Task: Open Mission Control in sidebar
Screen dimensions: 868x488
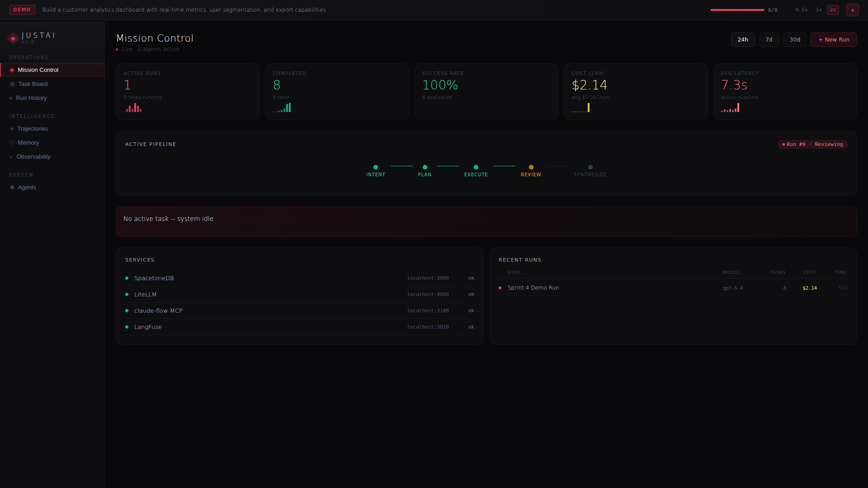Action: pos(52,70)
